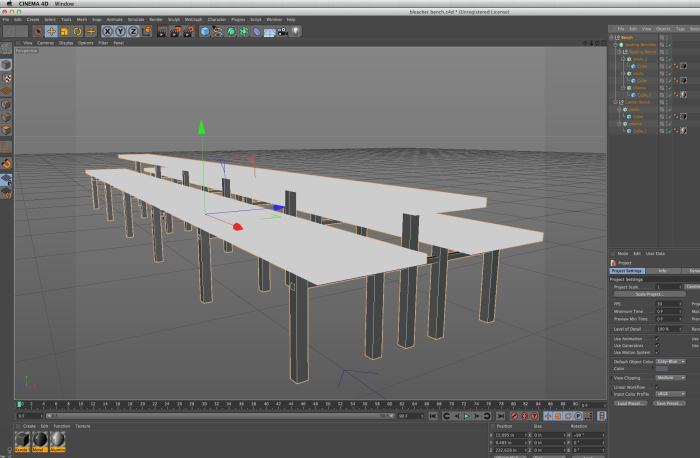Click the Save Preset button
This screenshot has height=458, width=700.
(x=668, y=404)
